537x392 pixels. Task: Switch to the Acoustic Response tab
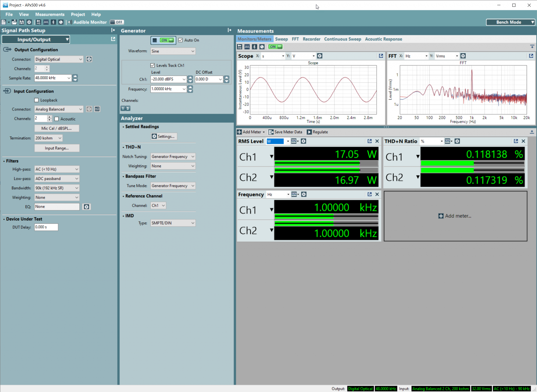point(383,39)
